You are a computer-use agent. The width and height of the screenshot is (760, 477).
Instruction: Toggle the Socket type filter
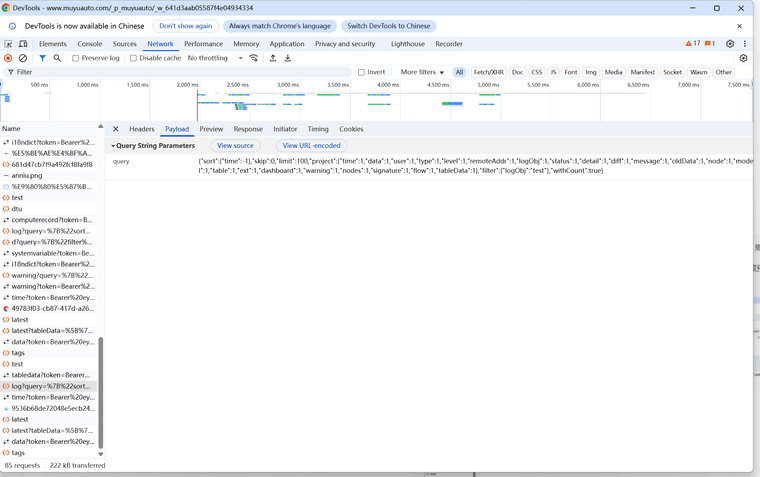tap(672, 72)
